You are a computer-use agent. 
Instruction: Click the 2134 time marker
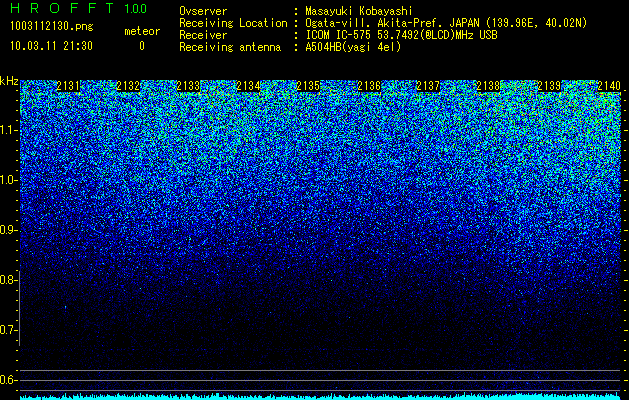(x=248, y=86)
